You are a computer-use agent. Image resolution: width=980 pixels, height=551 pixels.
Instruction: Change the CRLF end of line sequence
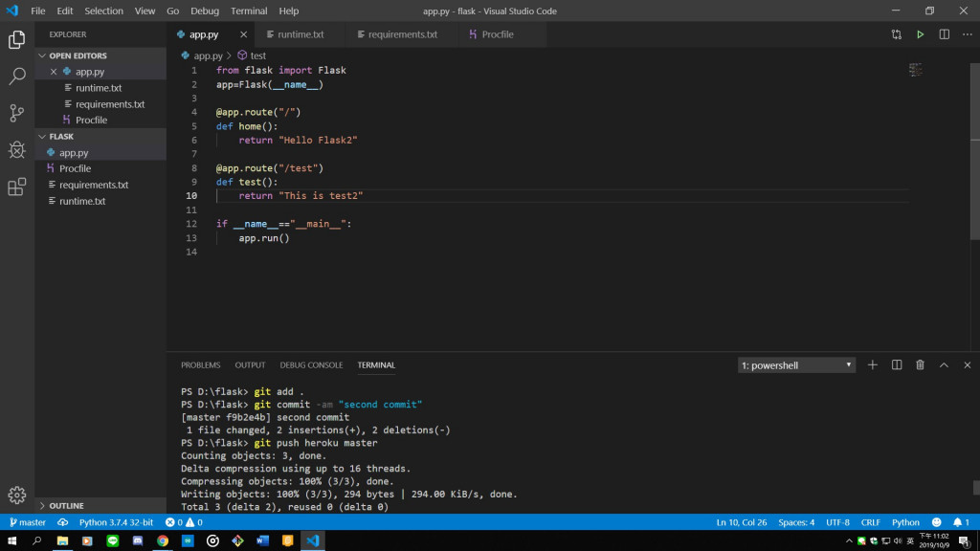(x=871, y=522)
